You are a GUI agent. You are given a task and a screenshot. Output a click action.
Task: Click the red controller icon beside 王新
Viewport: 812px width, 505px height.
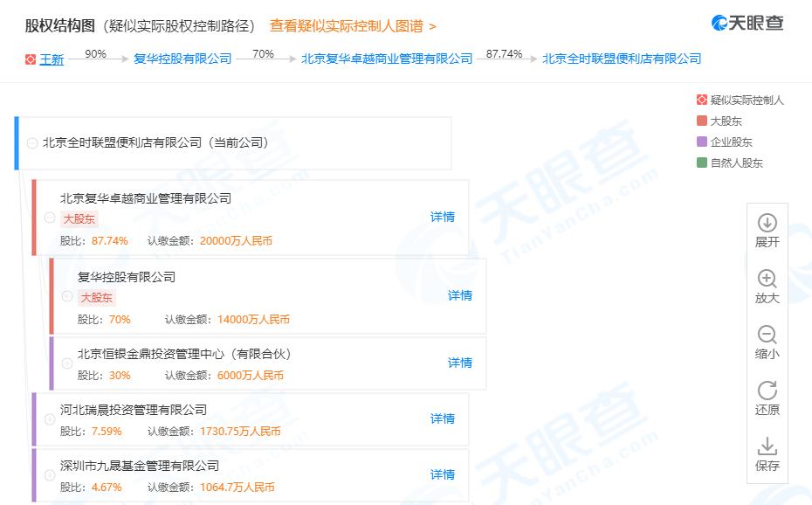pos(31,59)
